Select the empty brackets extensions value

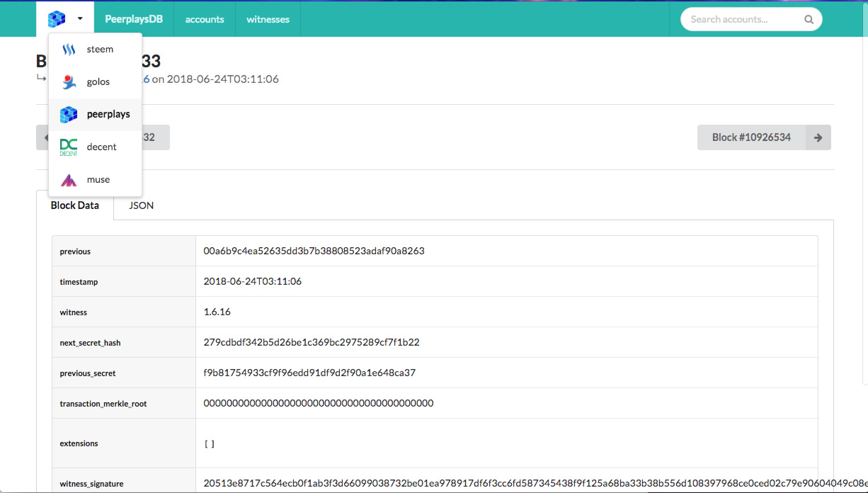click(x=210, y=443)
